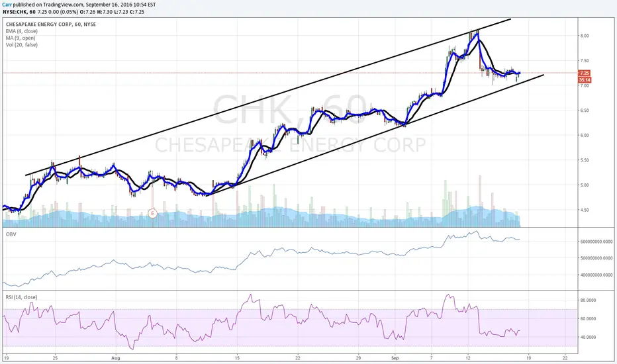Viewport: 617px width, 364px height.
Task: Click the '29' date axis label
Action: coord(358,358)
